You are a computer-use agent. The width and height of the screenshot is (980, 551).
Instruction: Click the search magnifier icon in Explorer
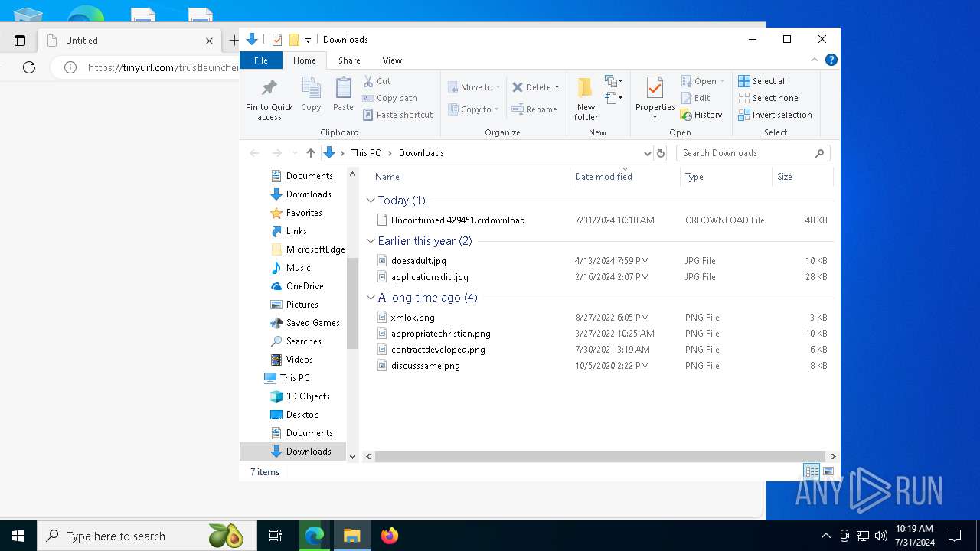819,153
